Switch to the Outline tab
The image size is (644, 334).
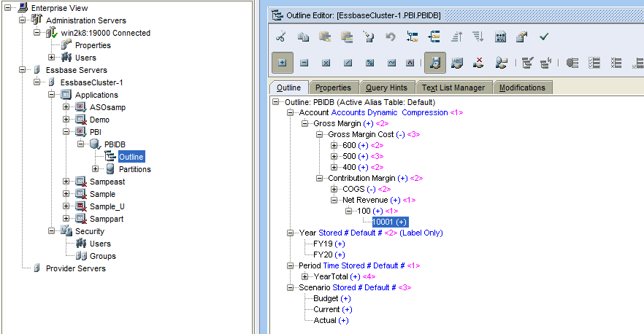coord(288,88)
